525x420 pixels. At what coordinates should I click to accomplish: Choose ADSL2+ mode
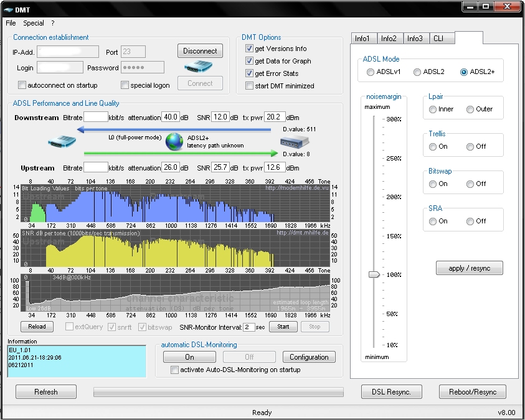point(464,72)
